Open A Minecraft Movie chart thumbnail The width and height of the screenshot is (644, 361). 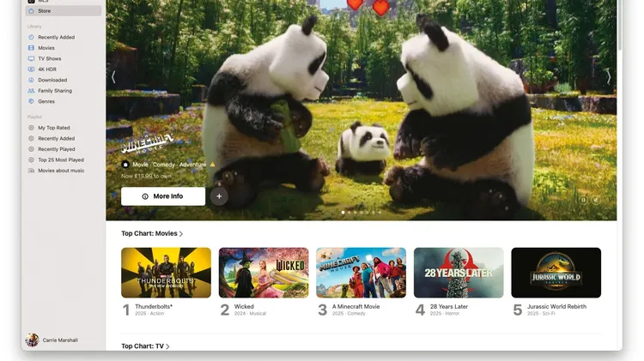coord(361,273)
